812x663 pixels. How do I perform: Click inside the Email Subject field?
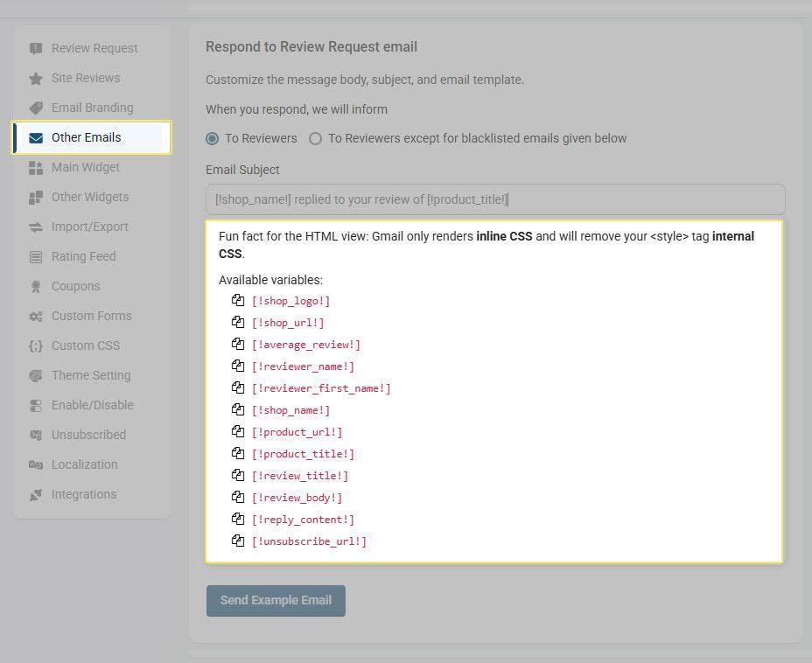point(494,199)
